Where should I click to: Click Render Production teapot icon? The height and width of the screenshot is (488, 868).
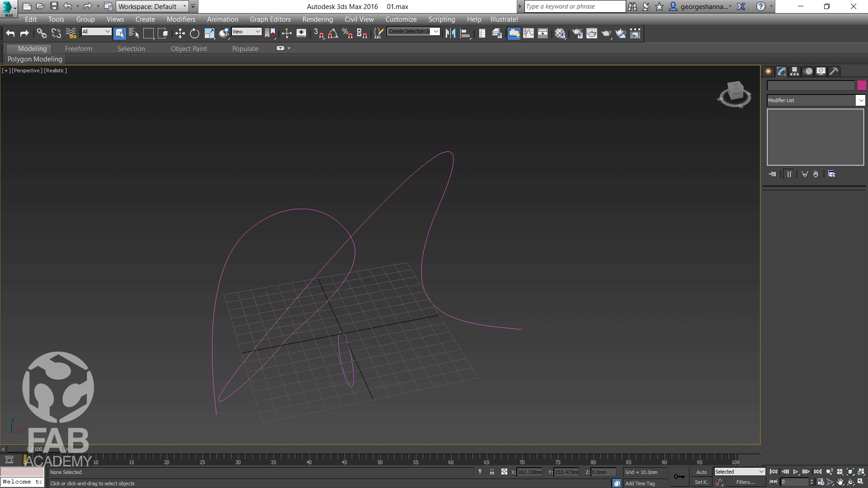606,33
